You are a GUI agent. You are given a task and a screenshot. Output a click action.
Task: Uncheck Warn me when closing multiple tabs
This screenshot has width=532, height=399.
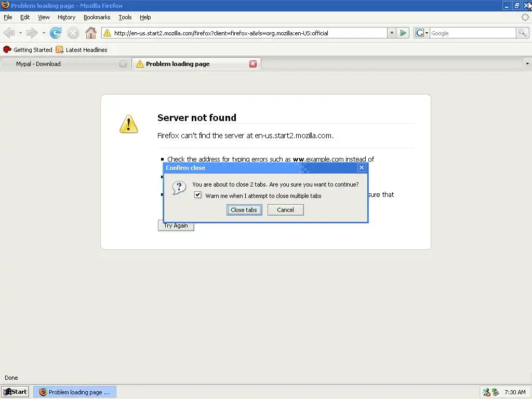197,195
